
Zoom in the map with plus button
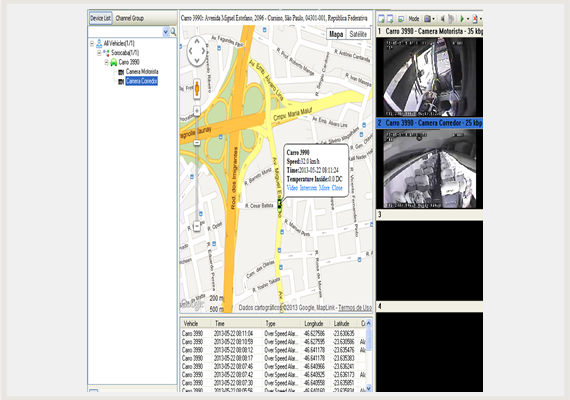197,111
